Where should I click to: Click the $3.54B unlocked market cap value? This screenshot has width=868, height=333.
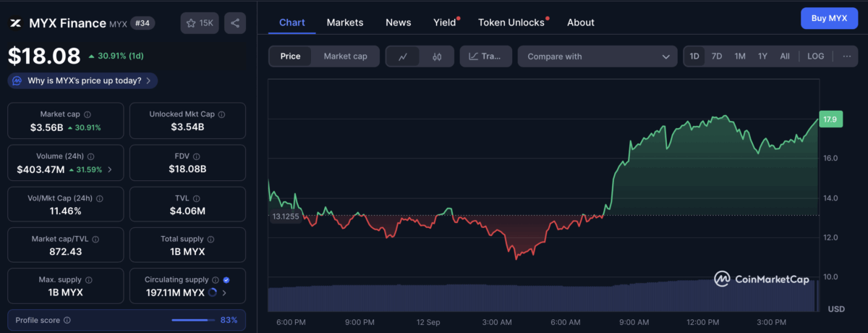(187, 127)
